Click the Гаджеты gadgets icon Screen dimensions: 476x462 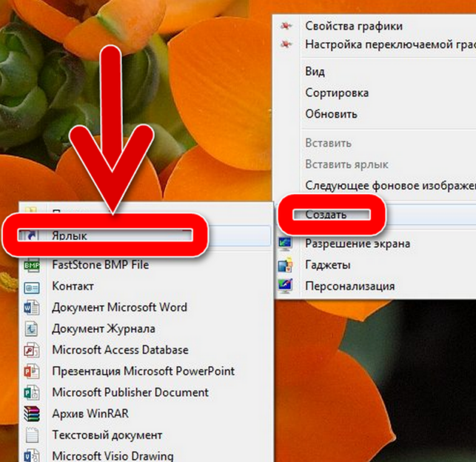(x=285, y=265)
